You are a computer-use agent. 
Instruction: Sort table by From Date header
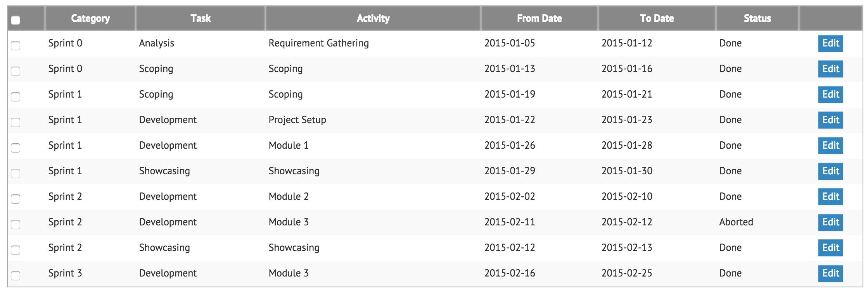(539, 19)
